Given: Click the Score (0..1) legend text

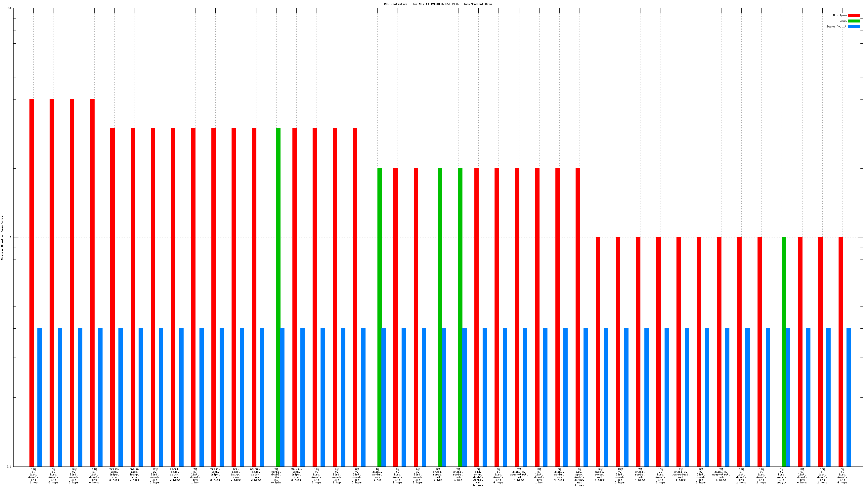Looking at the screenshot, I should tap(836, 26).
